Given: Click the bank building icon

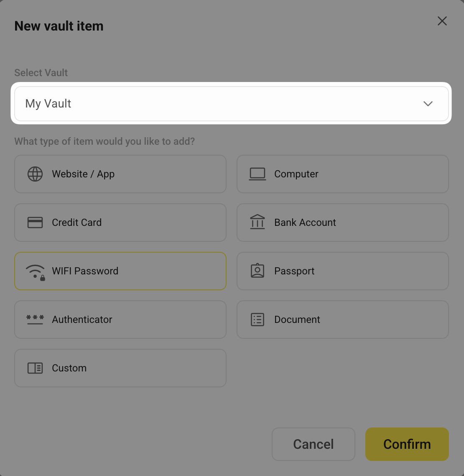Looking at the screenshot, I should click(257, 222).
